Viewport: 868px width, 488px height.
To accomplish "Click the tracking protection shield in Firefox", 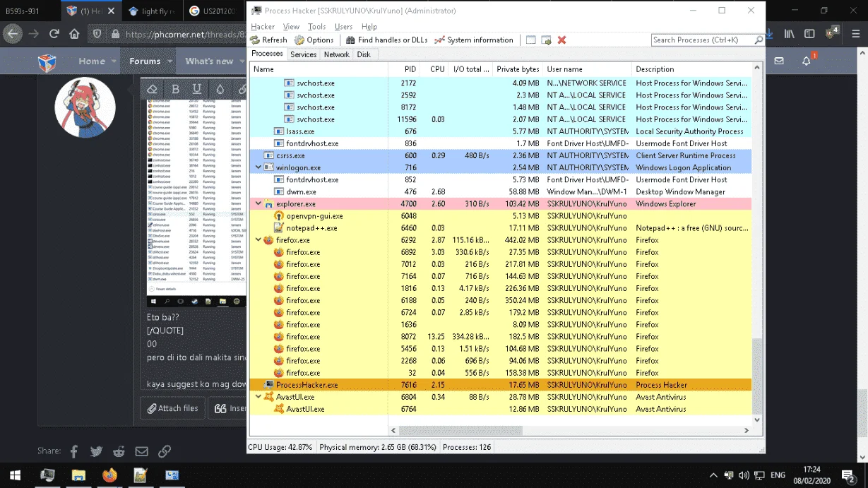I will (97, 34).
